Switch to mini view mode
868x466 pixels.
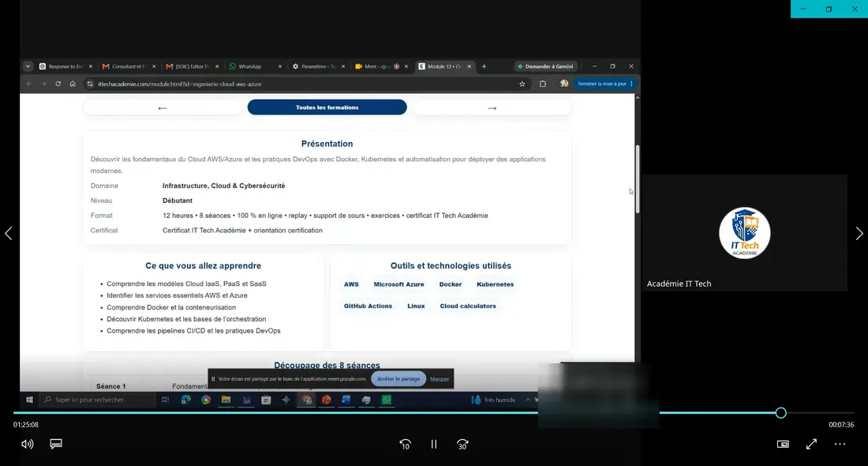tap(783, 444)
